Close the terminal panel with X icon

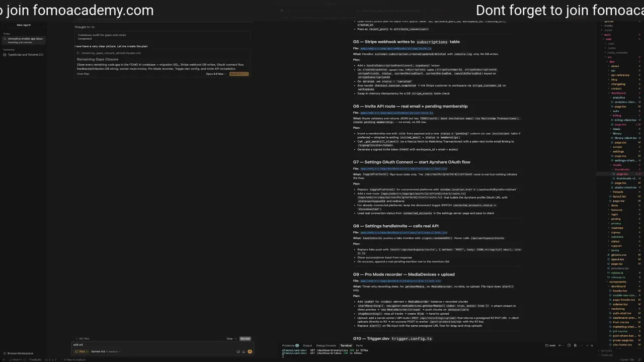point(592,345)
